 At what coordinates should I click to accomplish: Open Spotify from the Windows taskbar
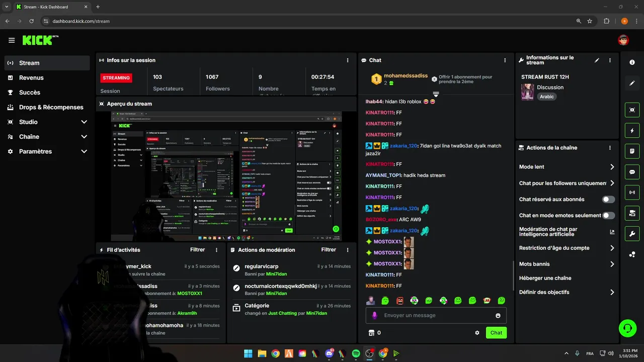coord(356,353)
